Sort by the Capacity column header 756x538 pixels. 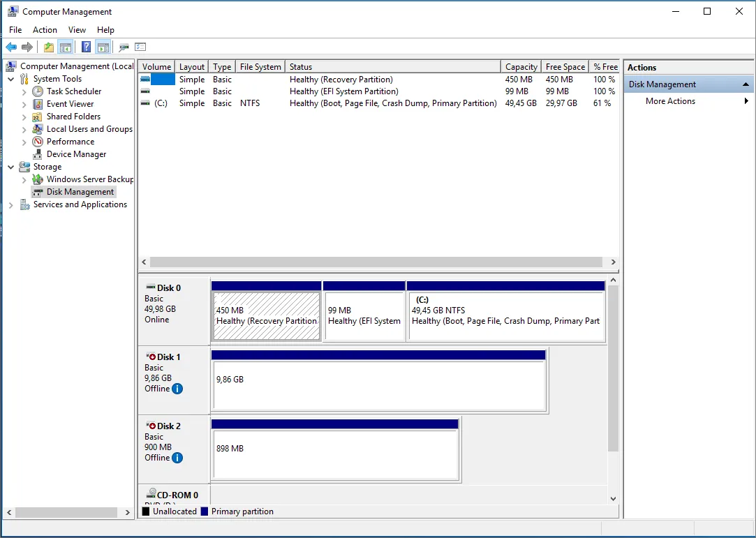[521, 67]
